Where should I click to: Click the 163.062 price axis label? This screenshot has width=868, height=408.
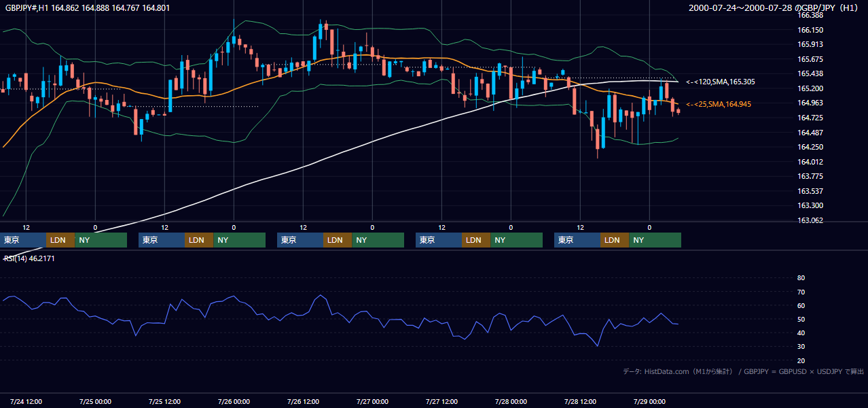[x=810, y=220]
